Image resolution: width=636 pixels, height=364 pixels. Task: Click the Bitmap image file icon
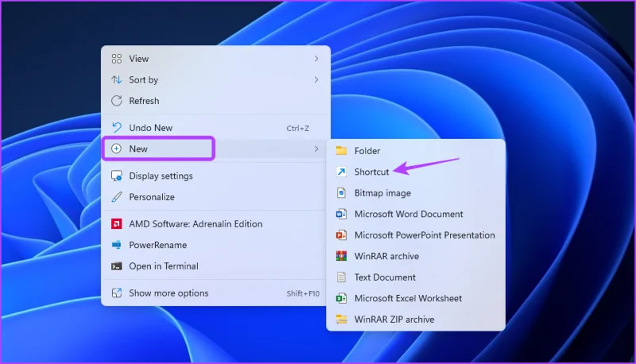pyautogui.click(x=341, y=193)
